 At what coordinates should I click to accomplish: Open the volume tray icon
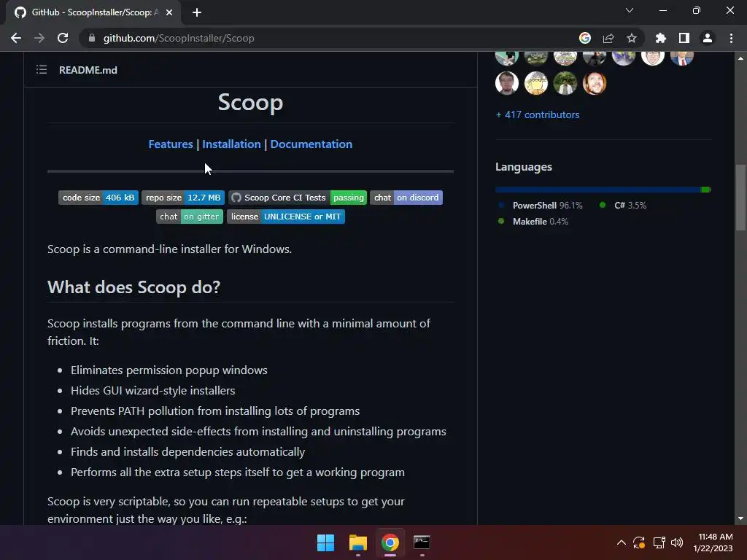click(676, 542)
